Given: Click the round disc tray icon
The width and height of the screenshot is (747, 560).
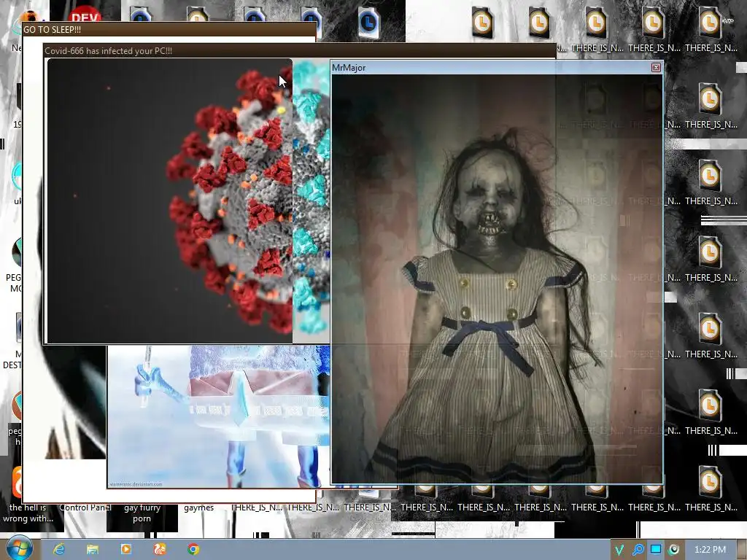Looking at the screenshot, I should (674, 550).
